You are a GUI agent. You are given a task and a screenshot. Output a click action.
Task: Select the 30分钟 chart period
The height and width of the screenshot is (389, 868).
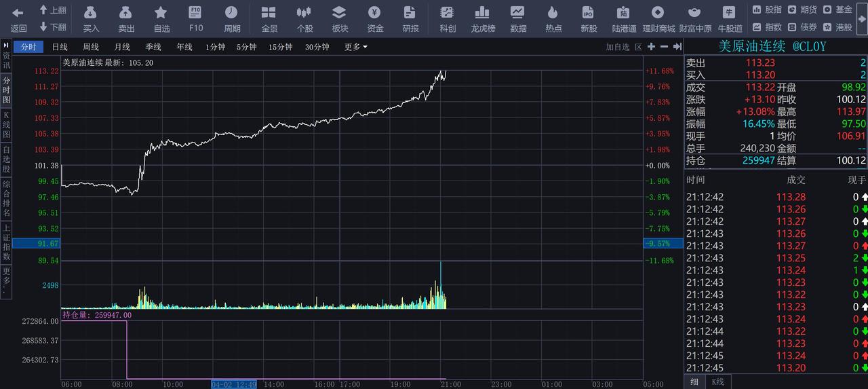(317, 47)
